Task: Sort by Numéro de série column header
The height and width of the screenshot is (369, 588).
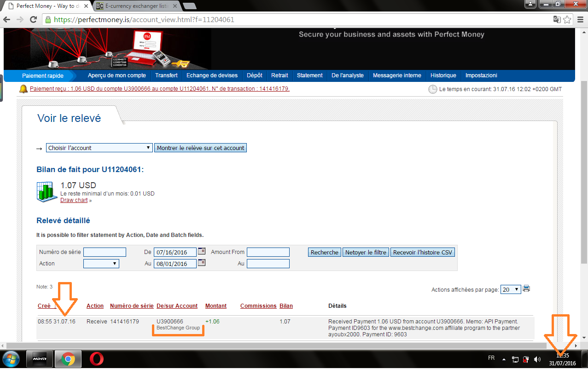Action: (x=132, y=306)
